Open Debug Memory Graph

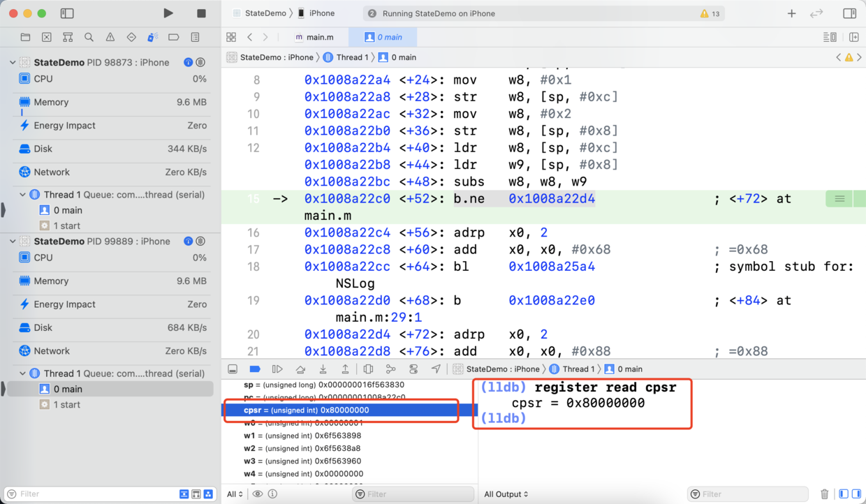(x=390, y=369)
